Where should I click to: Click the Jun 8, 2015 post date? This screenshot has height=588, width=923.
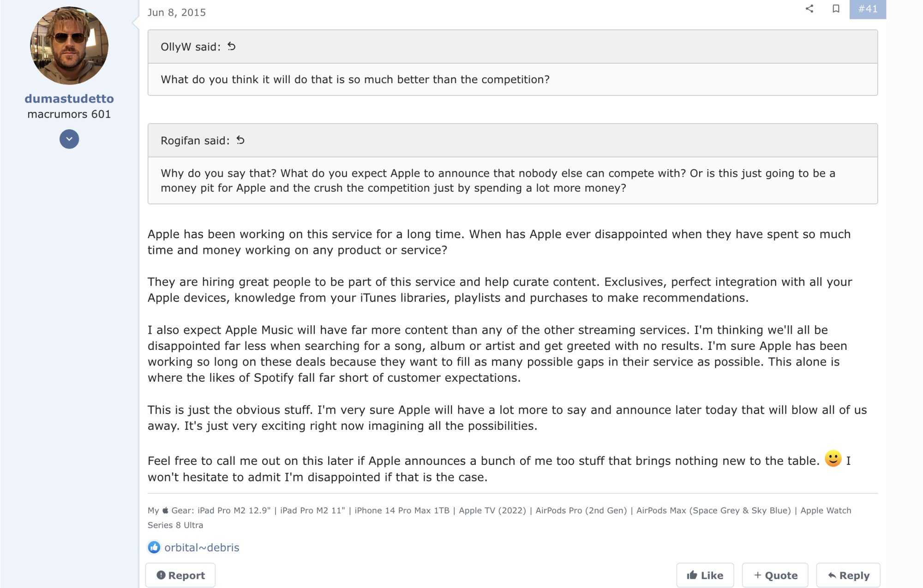(x=177, y=12)
